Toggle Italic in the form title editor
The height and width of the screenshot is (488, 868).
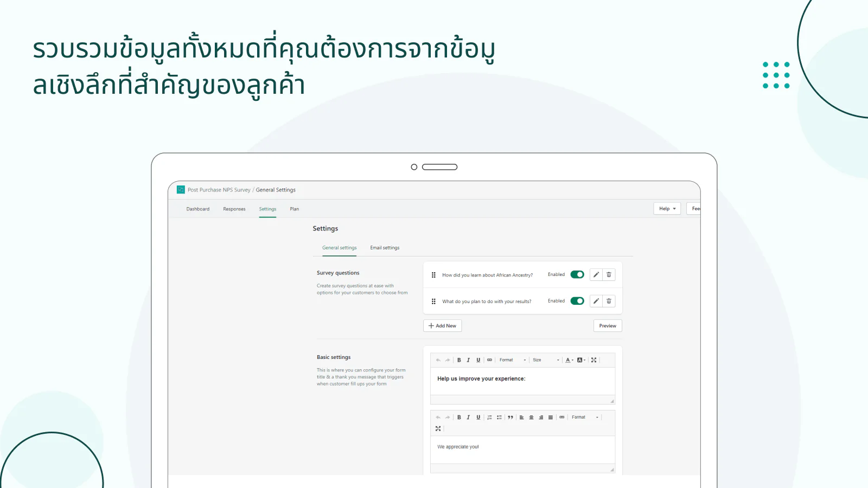pos(468,360)
